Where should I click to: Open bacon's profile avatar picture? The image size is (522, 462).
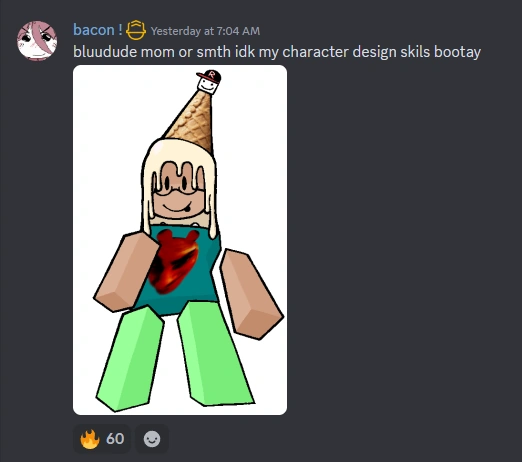[x=37, y=41]
